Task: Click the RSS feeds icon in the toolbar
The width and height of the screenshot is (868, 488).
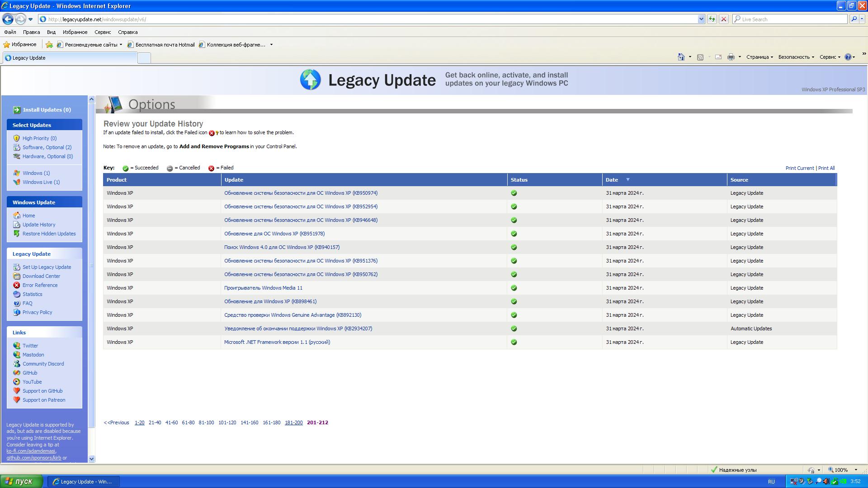Action: [x=700, y=57]
